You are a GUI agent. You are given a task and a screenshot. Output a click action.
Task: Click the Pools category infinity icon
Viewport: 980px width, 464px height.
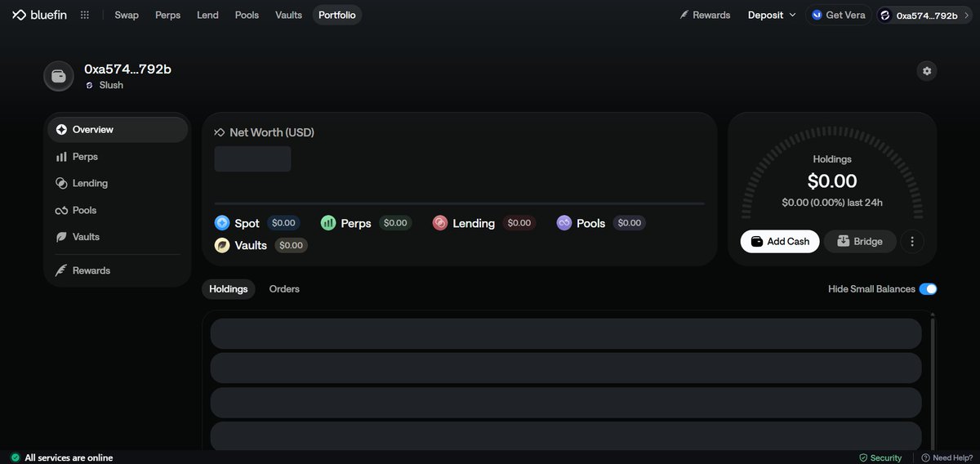tap(564, 223)
